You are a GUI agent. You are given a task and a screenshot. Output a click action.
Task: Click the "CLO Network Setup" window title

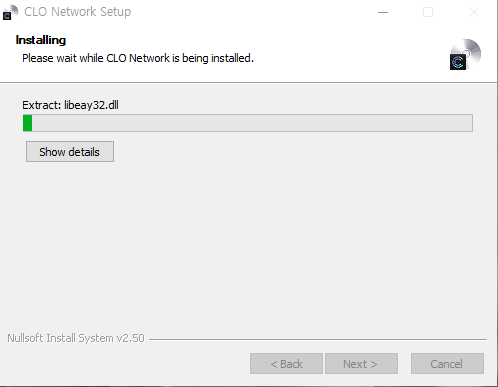coord(77,12)
